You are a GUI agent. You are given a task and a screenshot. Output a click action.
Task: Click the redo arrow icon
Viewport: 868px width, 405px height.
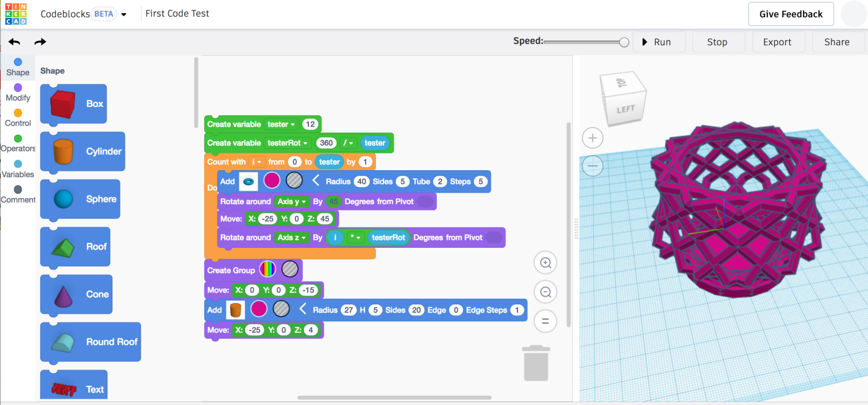pyautogui.click(x=40, y=42)
